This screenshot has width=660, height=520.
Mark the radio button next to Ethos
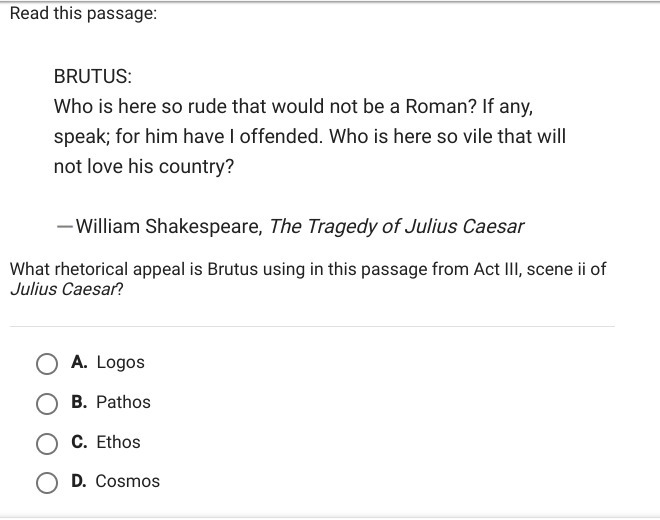47,444
